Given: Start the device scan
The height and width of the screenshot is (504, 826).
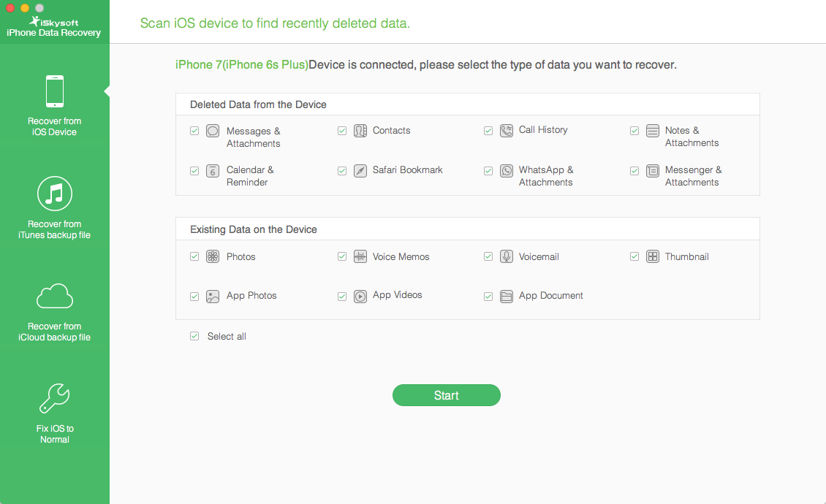Looking at the screenshot, I should [446, 395].
